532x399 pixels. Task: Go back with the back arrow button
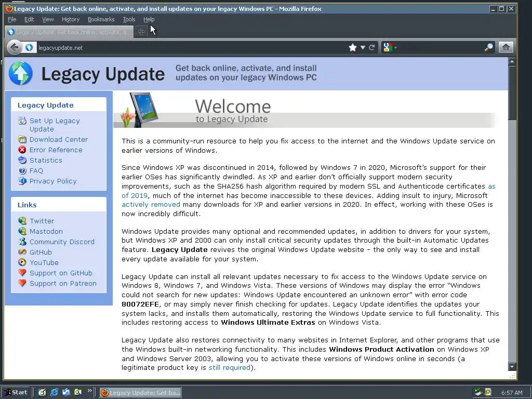tap(14, 47)
